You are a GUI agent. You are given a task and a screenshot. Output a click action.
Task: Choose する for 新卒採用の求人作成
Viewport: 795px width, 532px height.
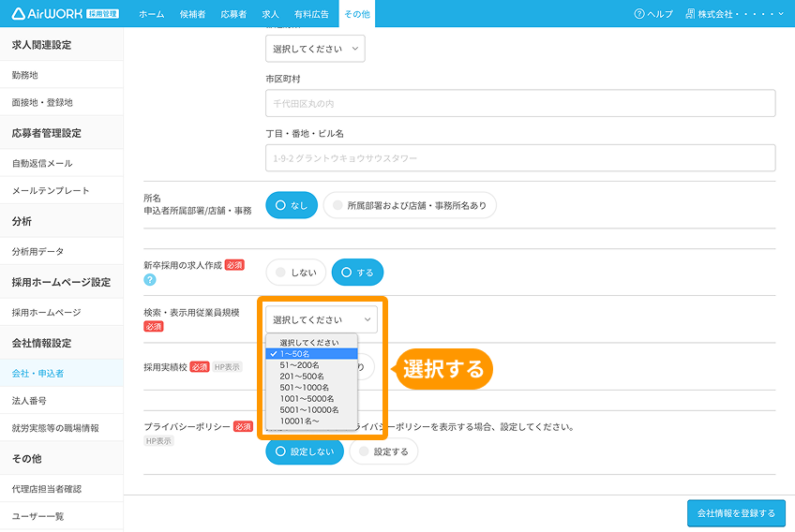357,273
